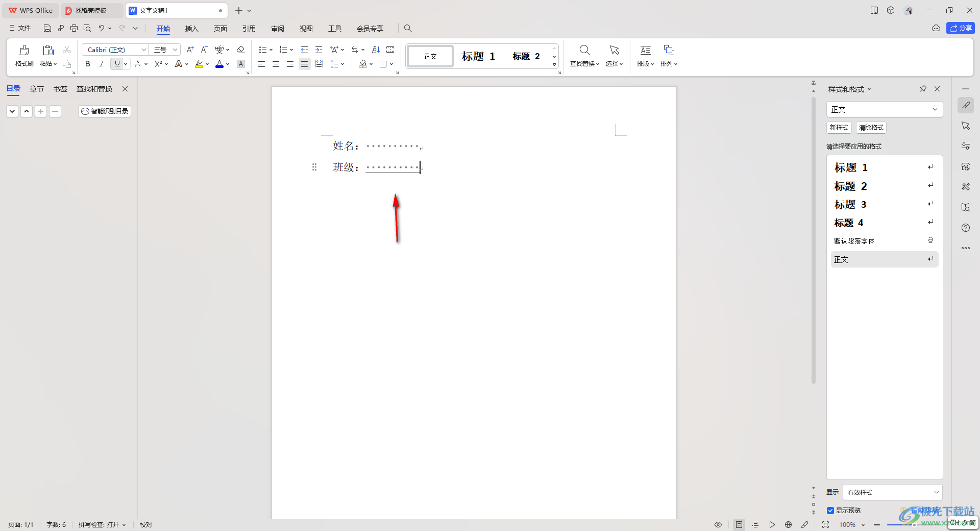
Task: Apply superscript formatting
Action: (x=159, y=64)
